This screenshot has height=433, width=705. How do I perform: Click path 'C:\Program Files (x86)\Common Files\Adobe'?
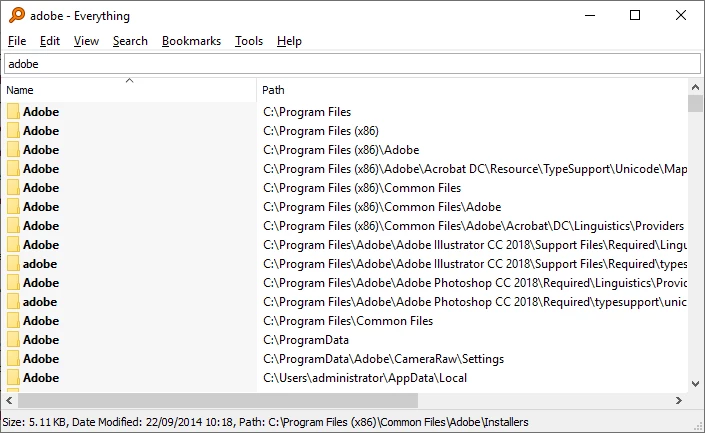[x=382, y=207]
